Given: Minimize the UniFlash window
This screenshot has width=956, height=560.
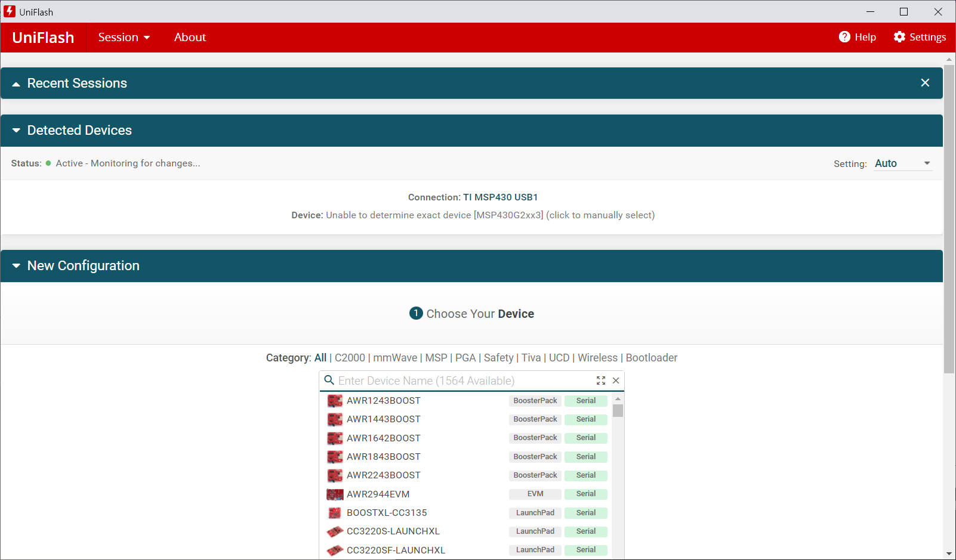Looking at the screenshot, I should click(x=870, y=11).
